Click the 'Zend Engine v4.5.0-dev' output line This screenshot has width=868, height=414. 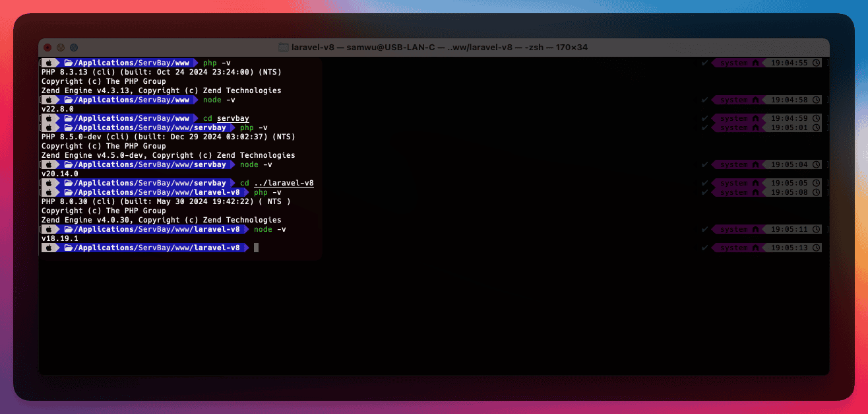coord(168,155)
